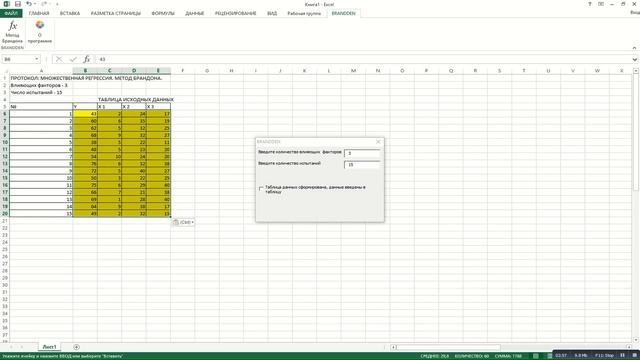Click the Cancel X icon in formula bar

(59, 59)
